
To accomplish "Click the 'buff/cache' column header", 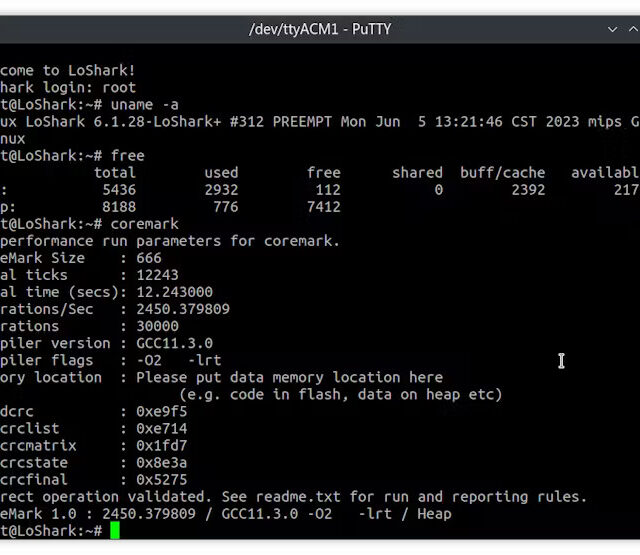I will click(x=502, y=172).
